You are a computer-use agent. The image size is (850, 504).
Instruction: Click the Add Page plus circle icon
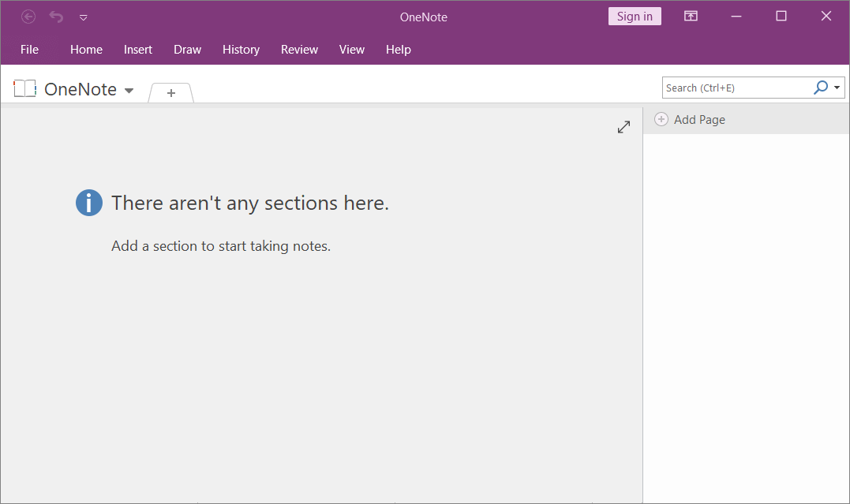coord(661,119)
